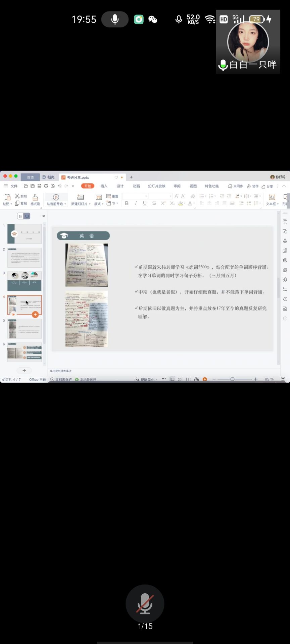Image resolution: width=290 pixels, height=644 pixels.
Task: Toggle the muted microphone button at bottom
Action: tap(145, 603)
